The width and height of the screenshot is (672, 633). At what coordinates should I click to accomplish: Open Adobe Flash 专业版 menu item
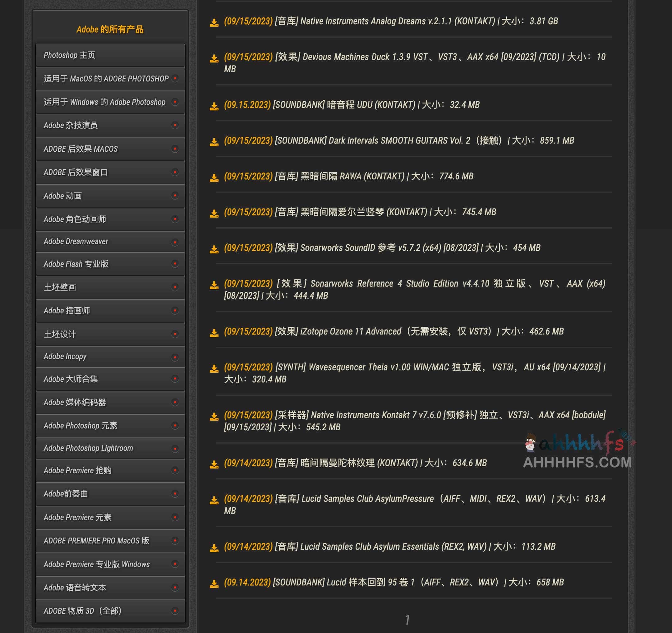[110, 264]
